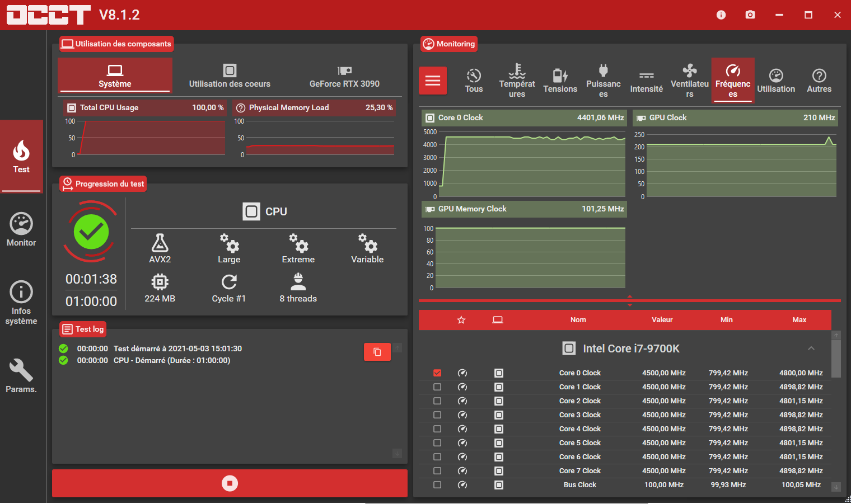Screen dimensions: 851x504
Task: Collapse the Intel Core i7-9700K sensor group
Action: [x=811, y=348]
